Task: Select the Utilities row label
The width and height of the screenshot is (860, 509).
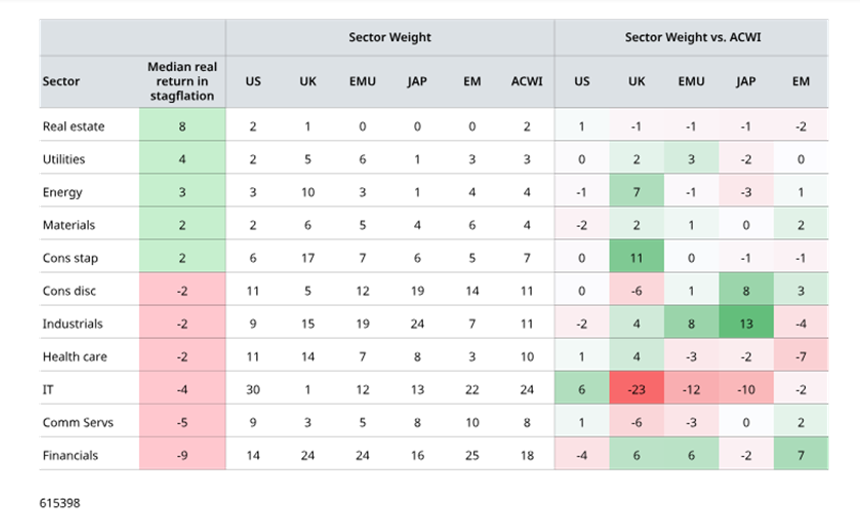Action: (64, 159)
